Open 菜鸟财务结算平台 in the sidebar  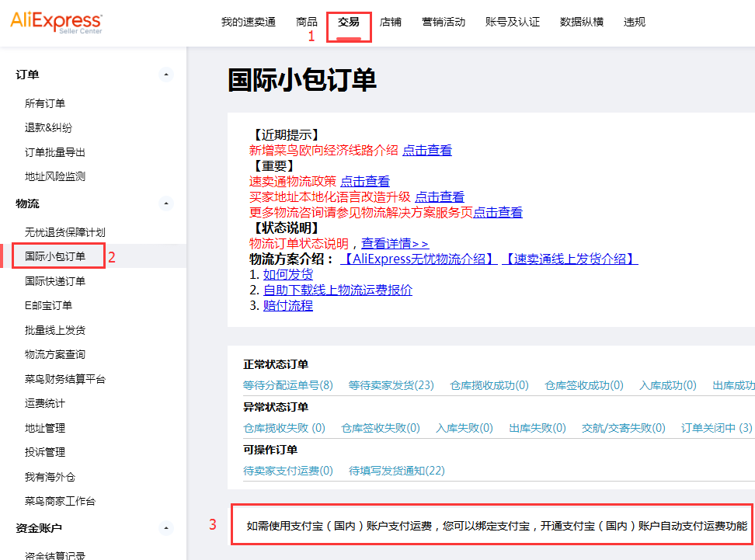(x=65, y=379)
